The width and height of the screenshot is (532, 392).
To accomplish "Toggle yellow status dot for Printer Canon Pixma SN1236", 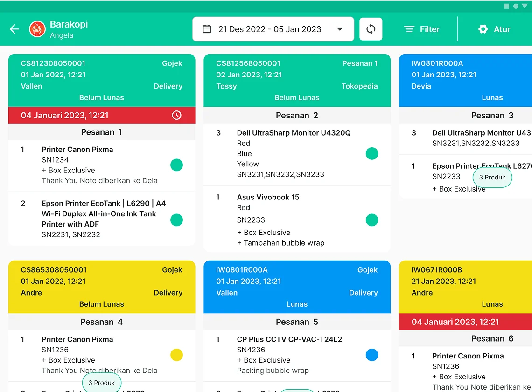I will pos(176,355).
